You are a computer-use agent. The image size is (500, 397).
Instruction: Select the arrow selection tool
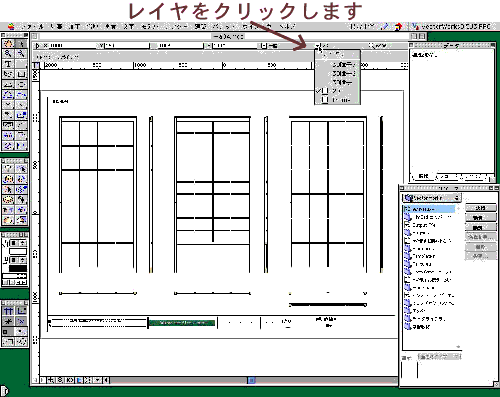click(21, 44)
